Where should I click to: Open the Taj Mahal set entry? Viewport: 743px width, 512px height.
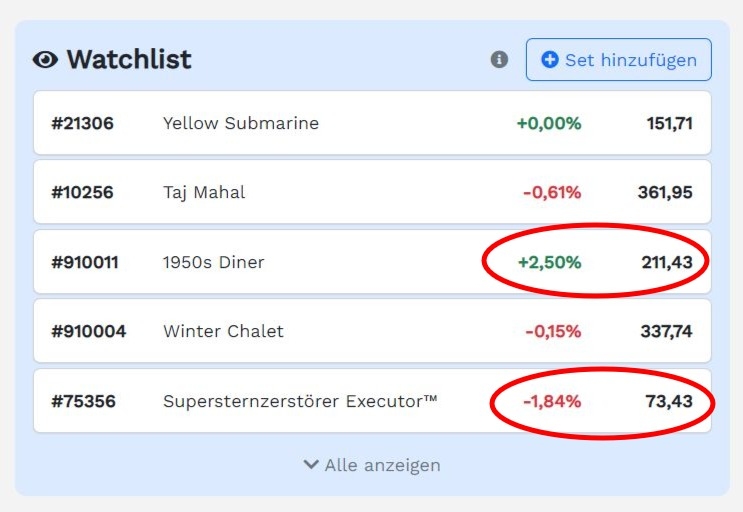click(372, 192)
